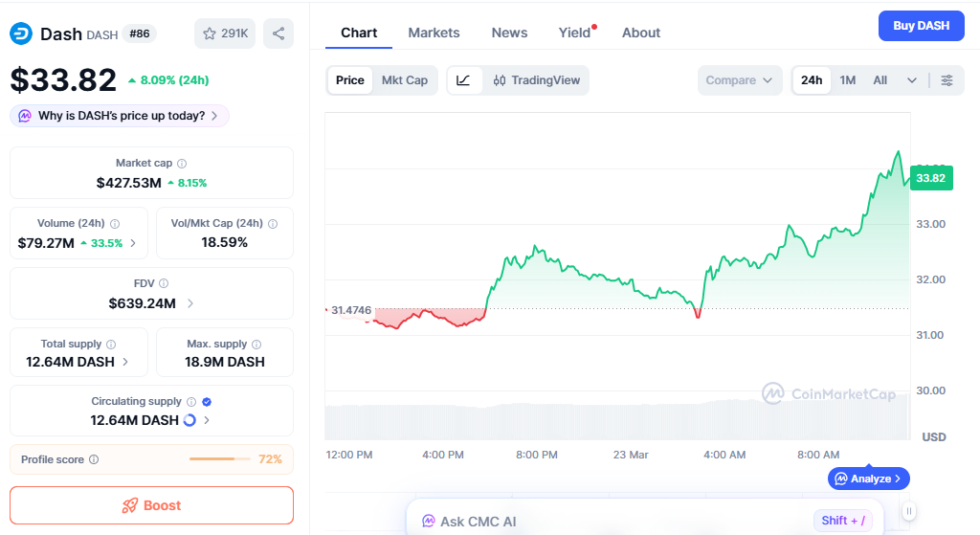Click the Dash coin logo icon

pyautogui.click(x=21, y=33)
